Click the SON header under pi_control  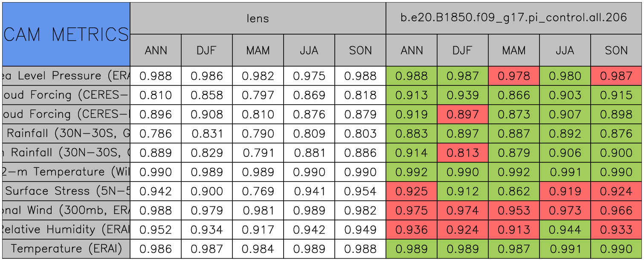[x=616, y=50]
